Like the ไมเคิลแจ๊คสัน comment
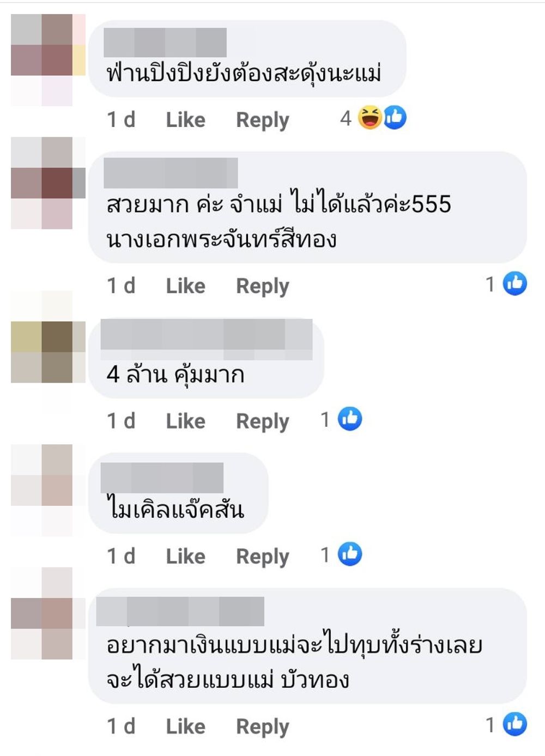Screen dimensions: 545x756 point(185,557)
